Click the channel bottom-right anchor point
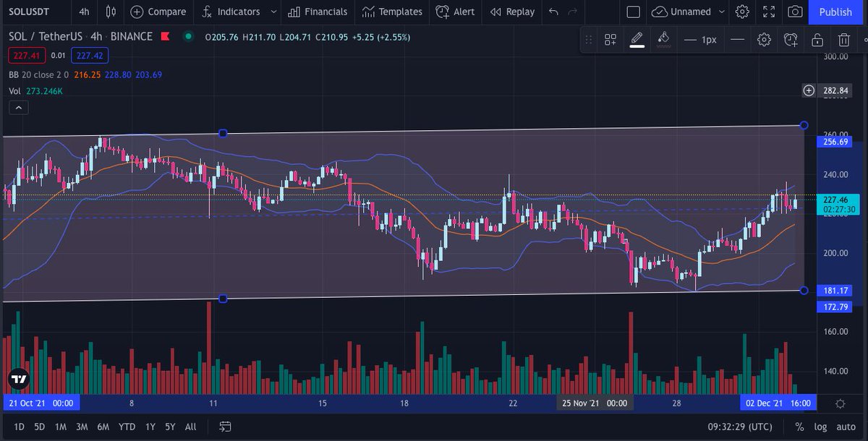Screen dimensions: 868x441 tap(804, 291)
